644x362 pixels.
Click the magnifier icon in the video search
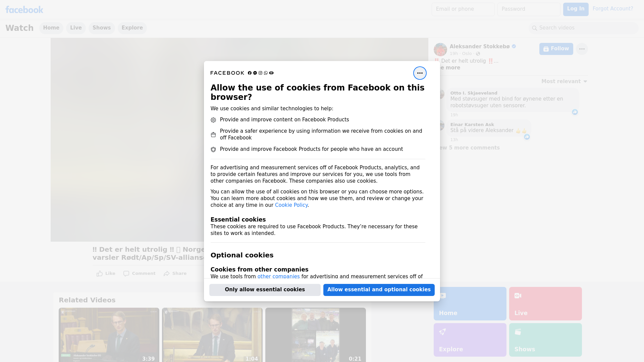click(535, 28)
